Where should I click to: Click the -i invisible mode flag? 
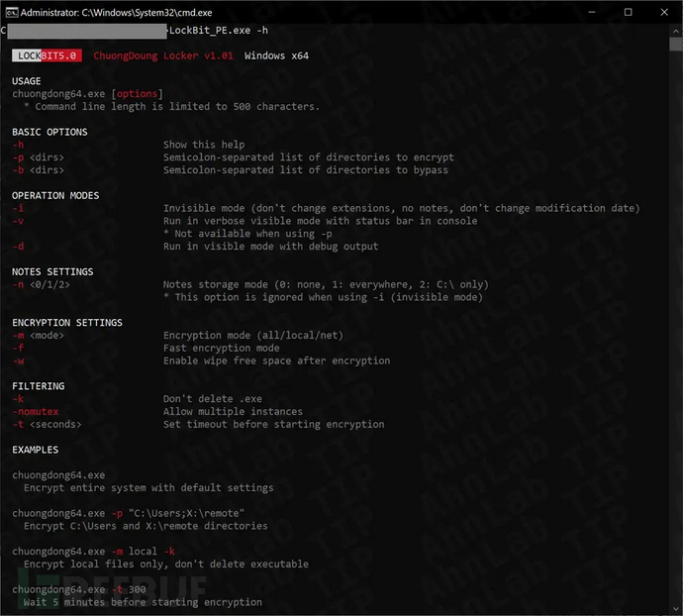click(x=18, y=208)
